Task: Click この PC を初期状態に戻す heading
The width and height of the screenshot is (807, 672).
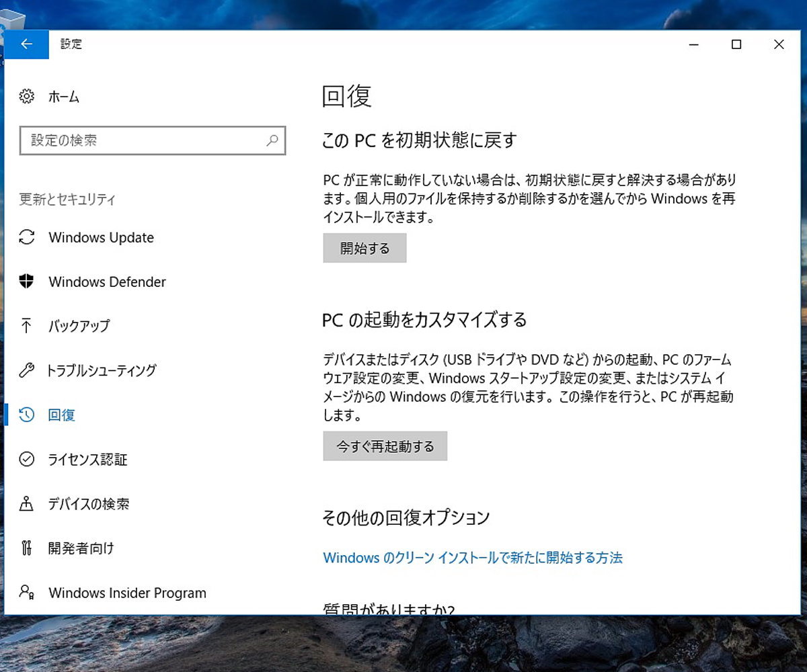Action: click(420, 140)
